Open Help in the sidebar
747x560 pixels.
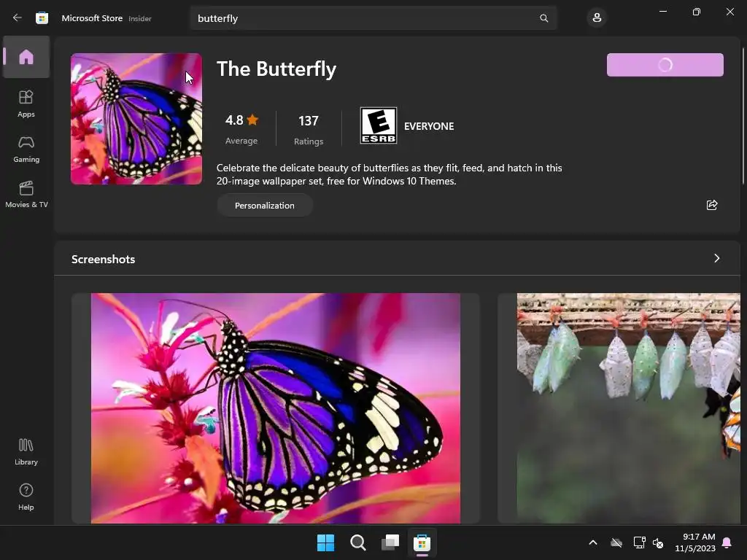click(26, 497)
